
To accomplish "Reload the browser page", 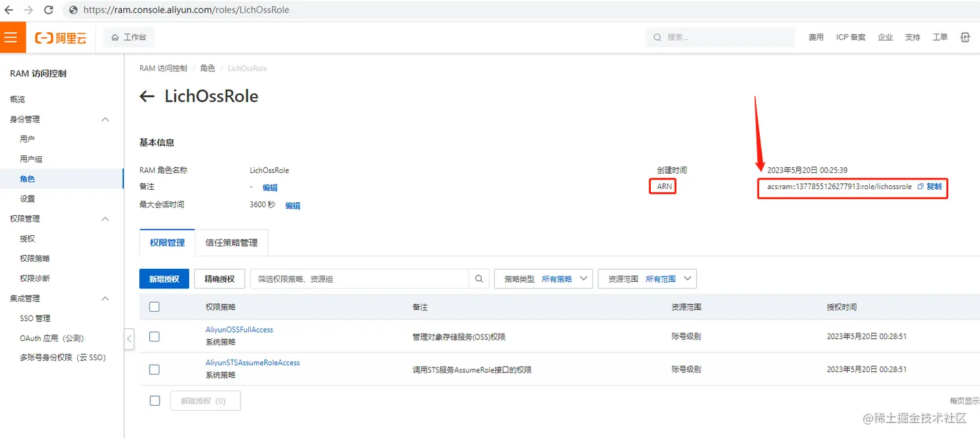I will 49,10.
